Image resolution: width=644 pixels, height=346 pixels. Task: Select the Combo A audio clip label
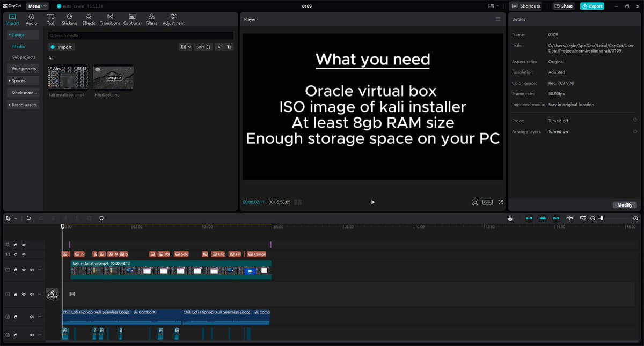coord(145,312)
